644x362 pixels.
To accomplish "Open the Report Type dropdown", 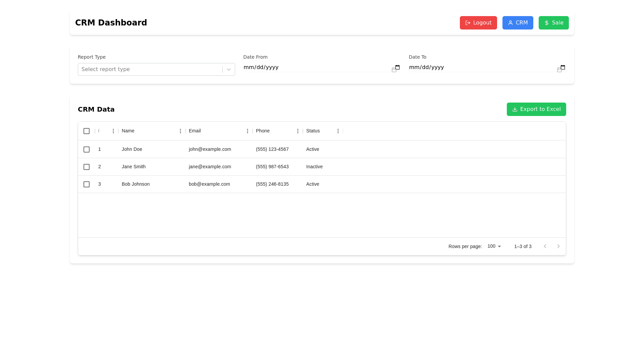I will [156, 69].
